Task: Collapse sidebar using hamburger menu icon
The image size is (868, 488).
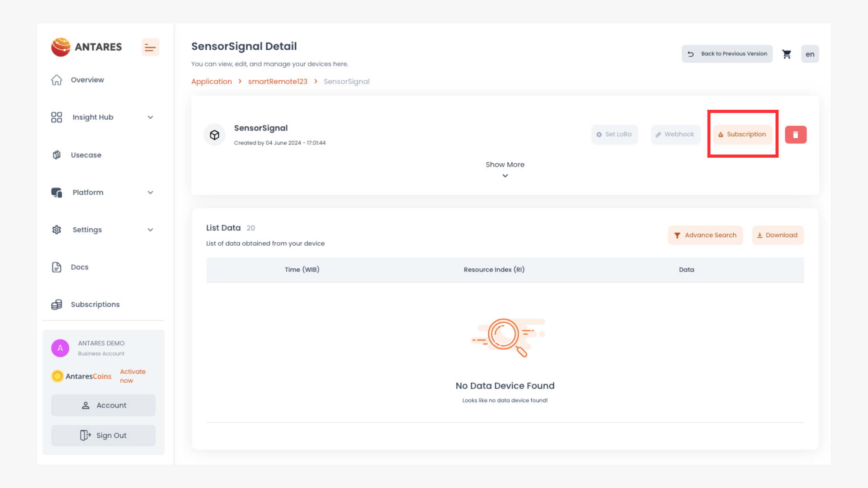Action: (150, 47)
